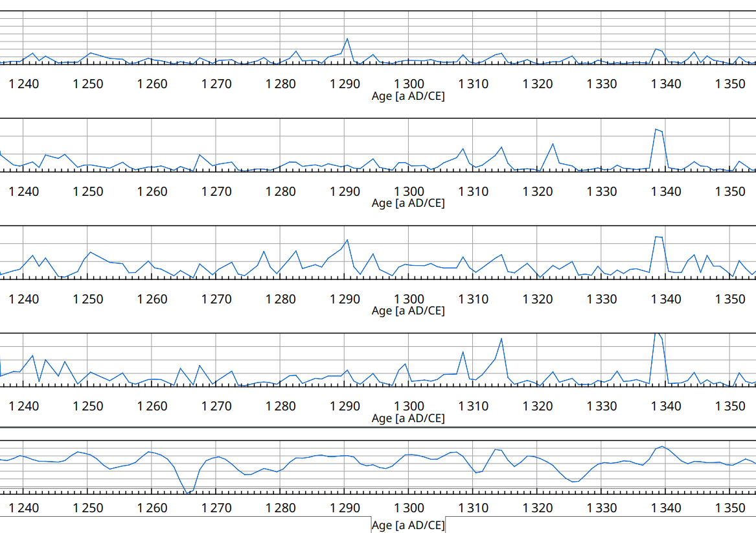Click the deep dip near 1265 in the bottom chart

(187, 493)
